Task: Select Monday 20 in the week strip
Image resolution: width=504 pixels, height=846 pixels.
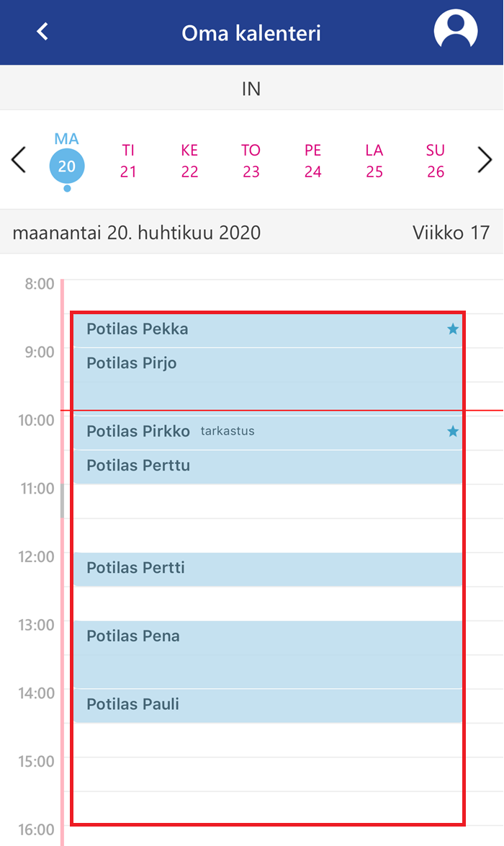Action: click(x=67, y=160)
